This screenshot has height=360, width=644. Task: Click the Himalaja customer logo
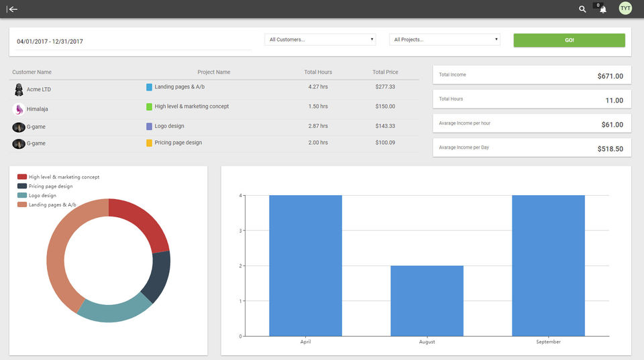pyautogui.click(x=19, y=109)
